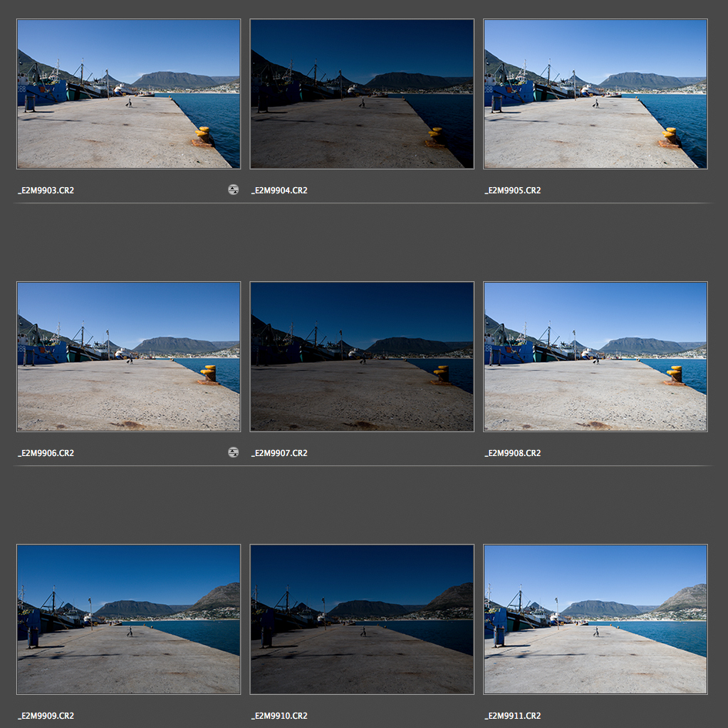Click the _E2M9904.CR2 filename text
The width and height of the screenshot is (728, 728).
coord(280,190)
